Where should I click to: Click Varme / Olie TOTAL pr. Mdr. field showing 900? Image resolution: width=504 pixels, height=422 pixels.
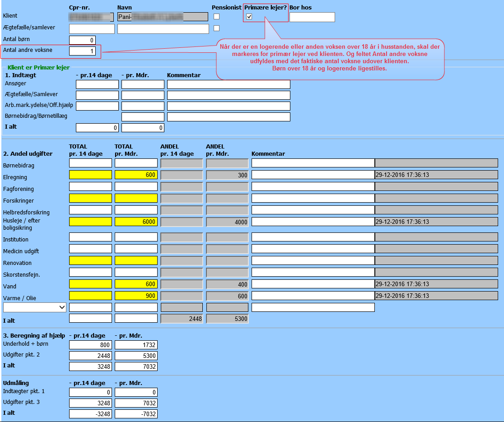click(136, 296)
